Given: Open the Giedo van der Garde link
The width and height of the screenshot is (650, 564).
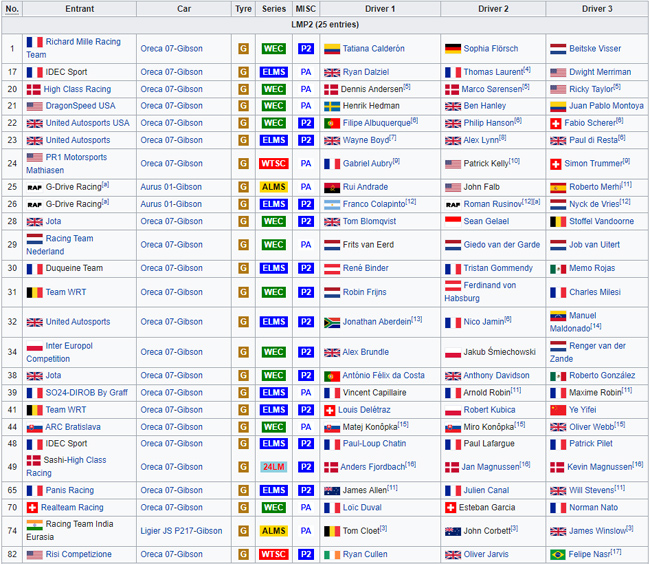Looking at the screenshot, I should point(502,245).
